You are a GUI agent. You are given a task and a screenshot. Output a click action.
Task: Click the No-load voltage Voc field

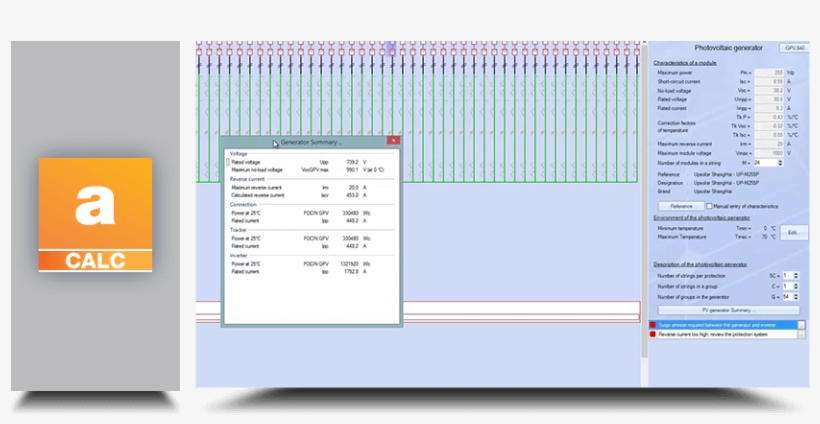click(x=769, y=90)
